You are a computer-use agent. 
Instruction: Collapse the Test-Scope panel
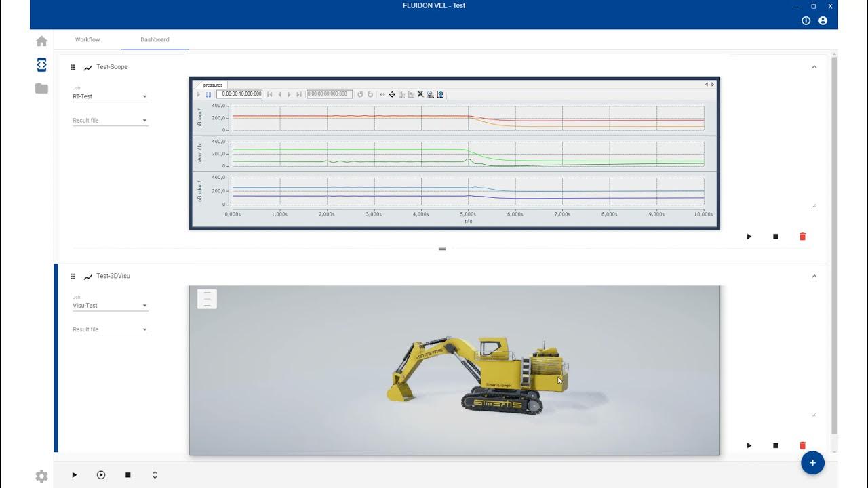point(814,67)
